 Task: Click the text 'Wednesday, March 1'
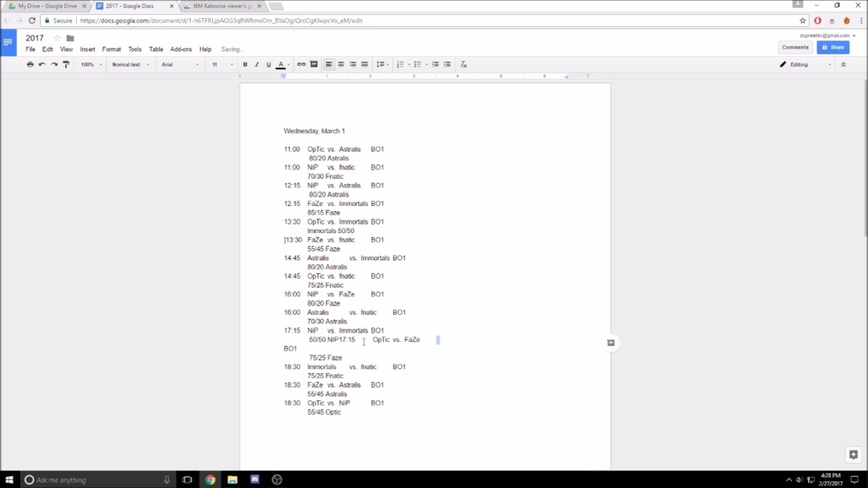click(x=314, y=131)
